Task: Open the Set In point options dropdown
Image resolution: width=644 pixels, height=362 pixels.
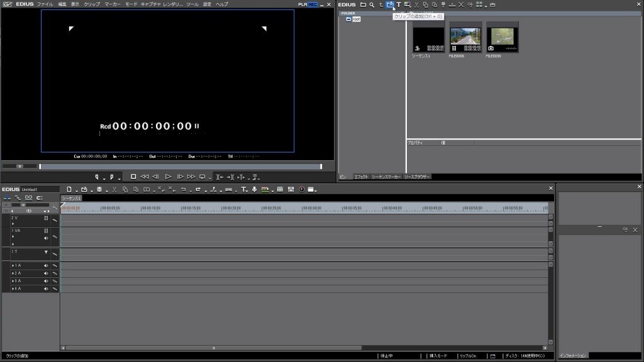Action: [104, 178]
